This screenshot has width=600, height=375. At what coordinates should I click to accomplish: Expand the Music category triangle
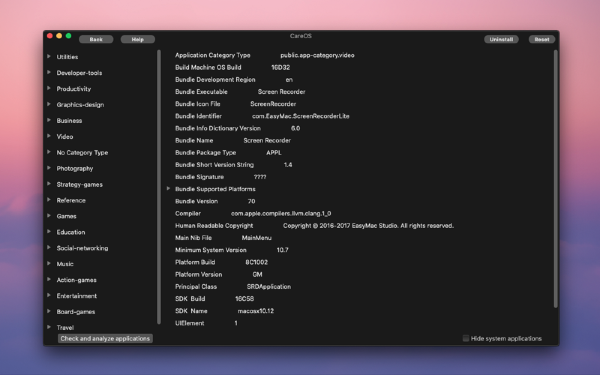click(49, 263)
